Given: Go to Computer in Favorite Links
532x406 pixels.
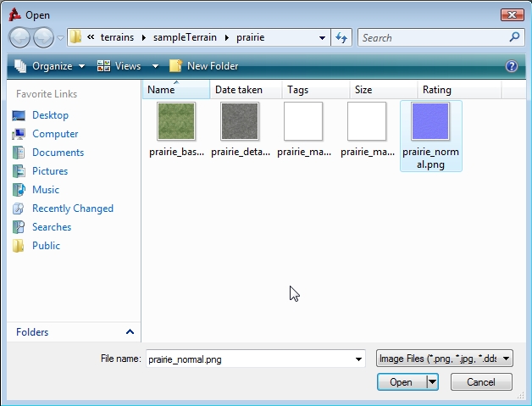Looking at the screenshot, I should (55, 134).
